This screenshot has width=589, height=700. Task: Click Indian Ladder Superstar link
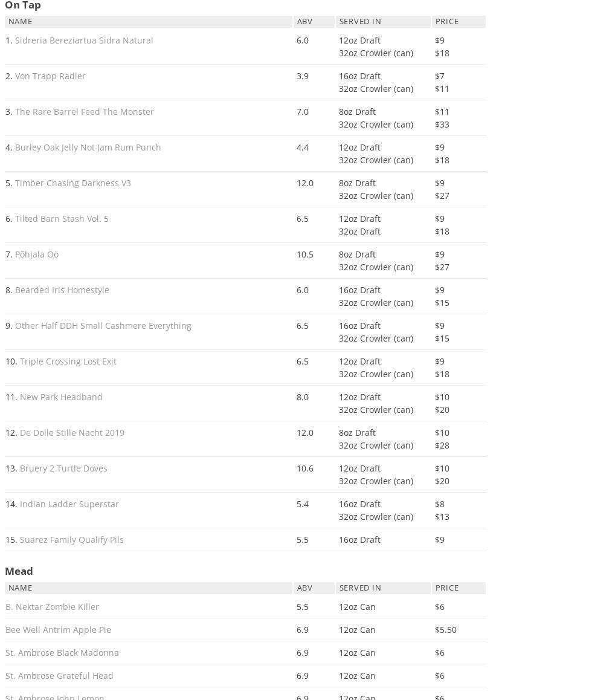69,504
